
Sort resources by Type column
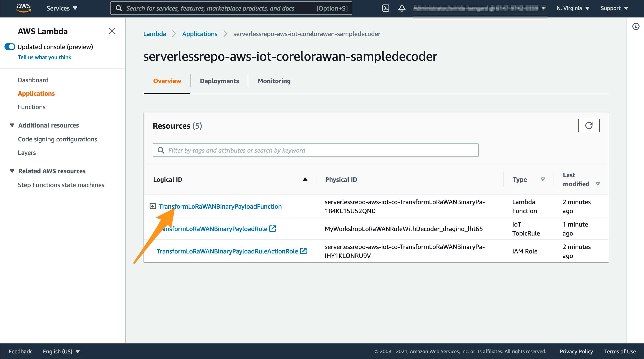(x=543, y=179)
